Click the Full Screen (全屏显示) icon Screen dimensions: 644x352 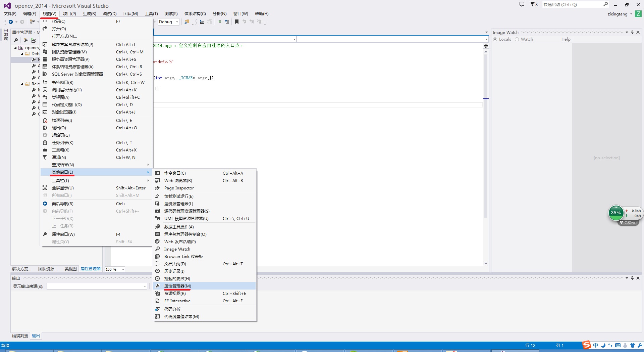(x=45, y=188)
